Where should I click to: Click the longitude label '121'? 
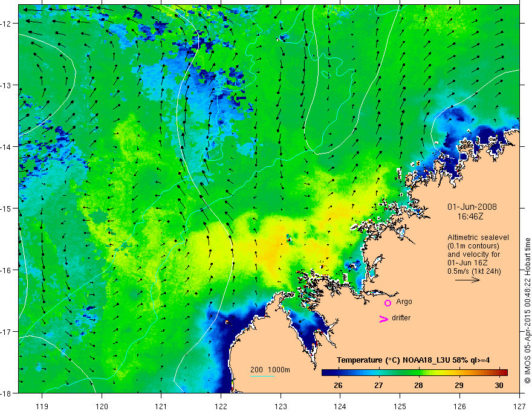coord(161,406)
